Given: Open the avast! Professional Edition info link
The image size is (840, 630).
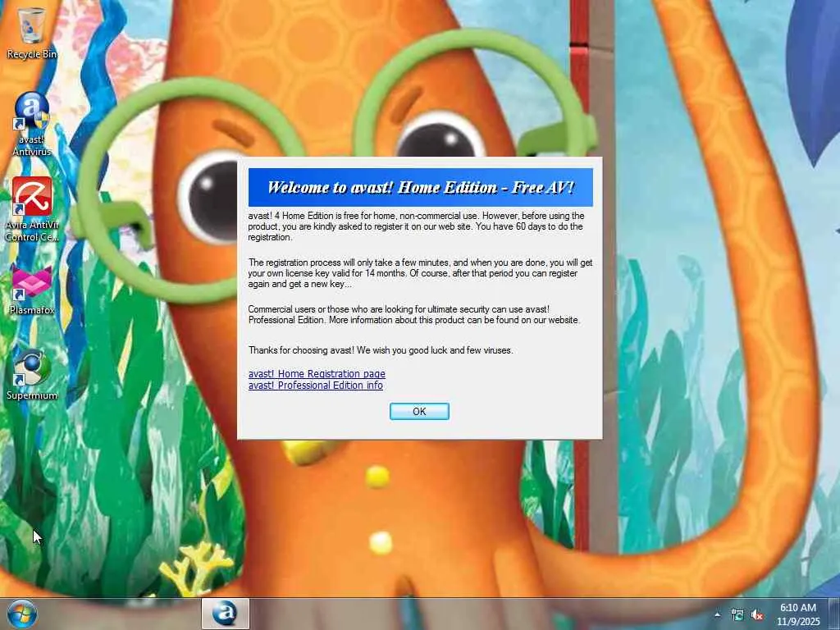Looking at the screenshot, I should tap(316, 386).
